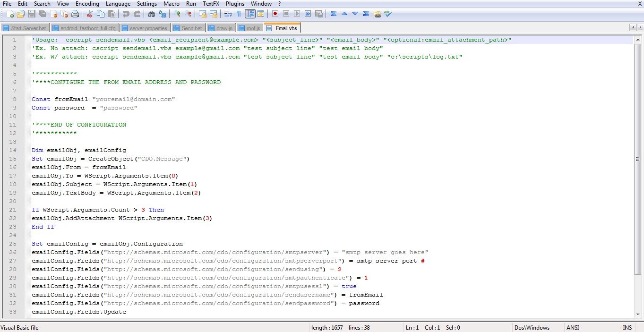
Task: Run spell check with ABC checkmark icon
Action: click(387, 14)
